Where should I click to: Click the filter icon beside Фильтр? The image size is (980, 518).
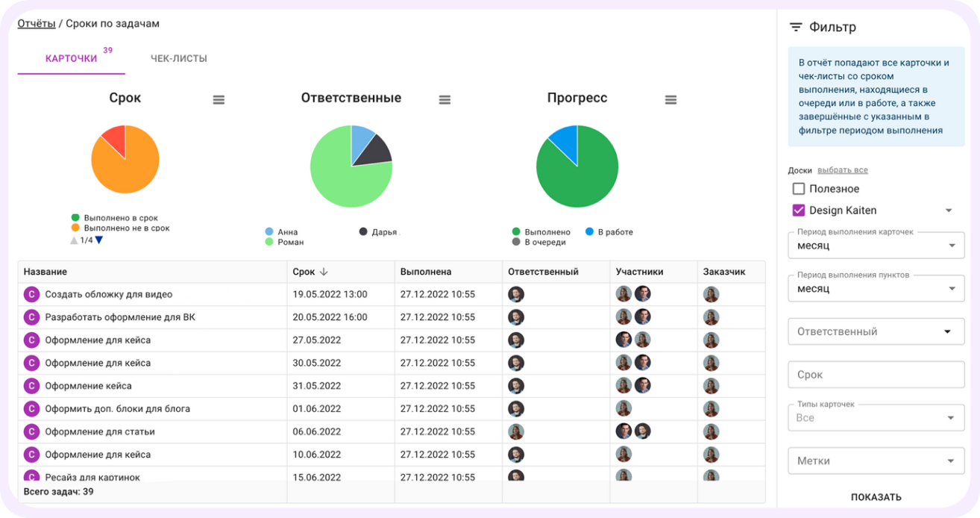pos(796,28)
